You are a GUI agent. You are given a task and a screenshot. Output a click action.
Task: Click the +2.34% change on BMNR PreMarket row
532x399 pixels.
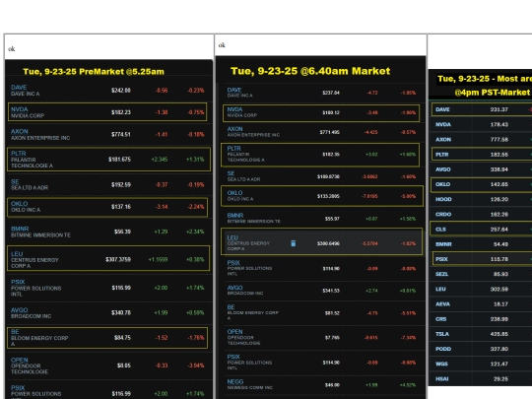pos(195,232)
